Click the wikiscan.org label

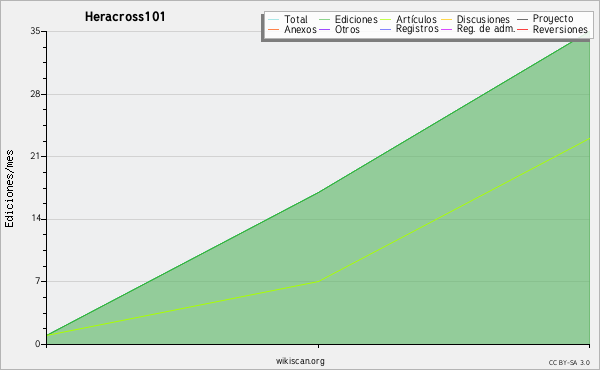pos(300,361)
